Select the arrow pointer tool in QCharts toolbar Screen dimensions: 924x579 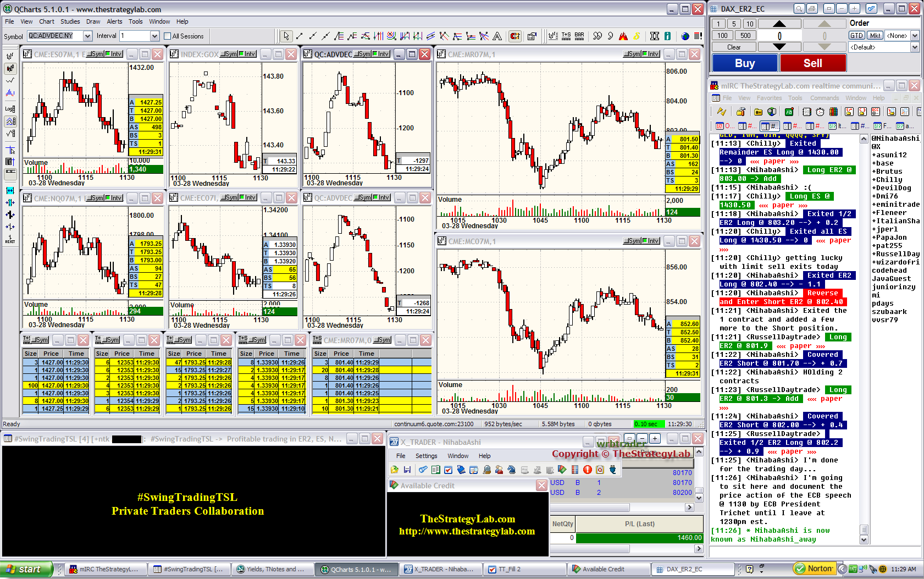pos(286,36)
